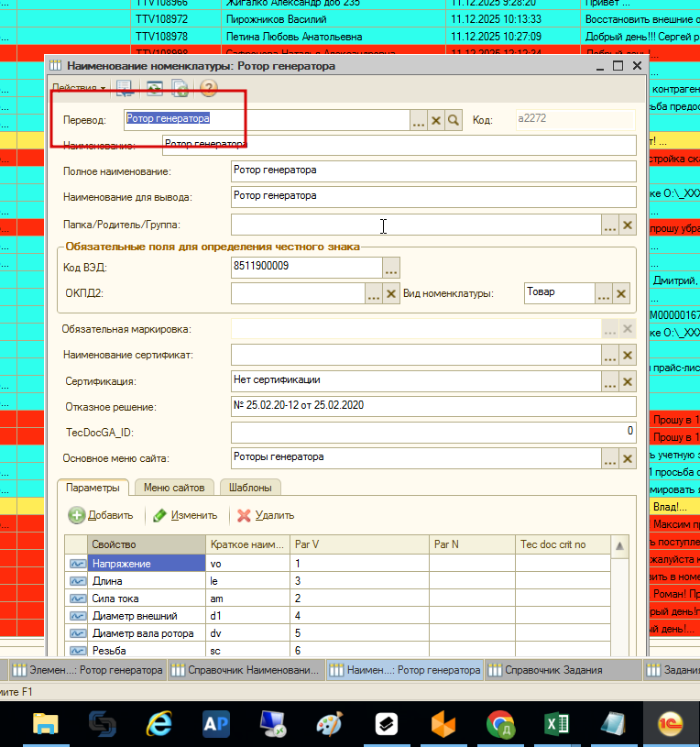
Task: Clear the Вид номенклатуры field
Action: [x=621, y=293]
